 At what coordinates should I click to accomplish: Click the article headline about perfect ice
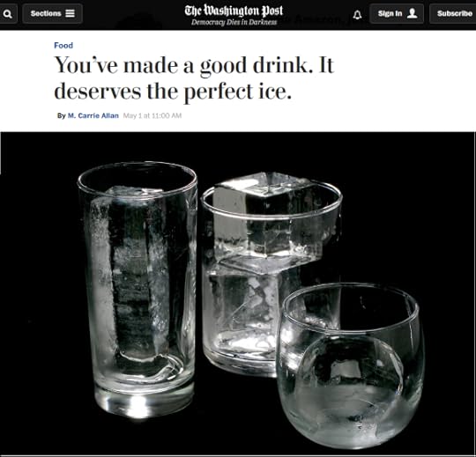(194, 77)
